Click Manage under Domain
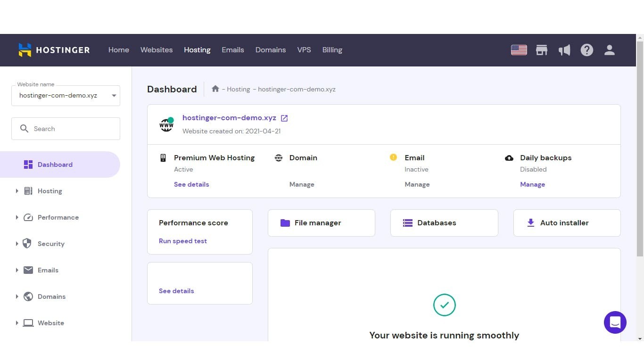The width and height of the screenshot is (644, 362). pyautogui.click(x=302, y=184)
